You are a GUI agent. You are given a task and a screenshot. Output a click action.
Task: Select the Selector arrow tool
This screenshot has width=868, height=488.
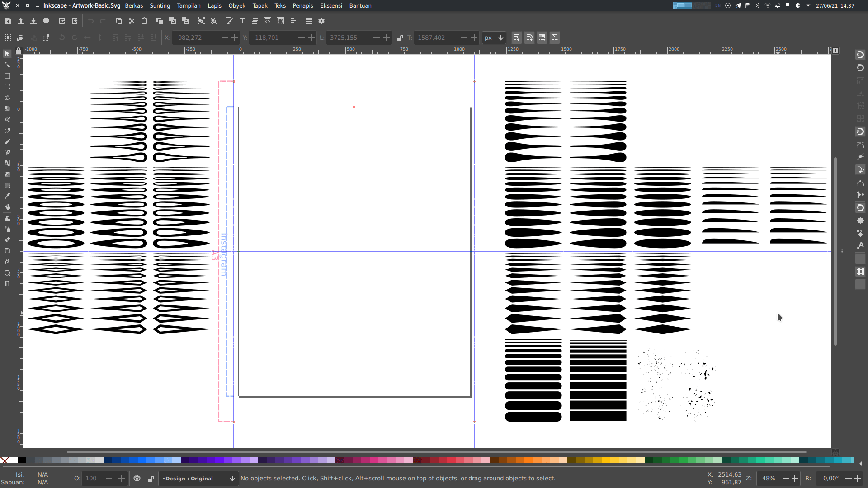coord(7,54)
